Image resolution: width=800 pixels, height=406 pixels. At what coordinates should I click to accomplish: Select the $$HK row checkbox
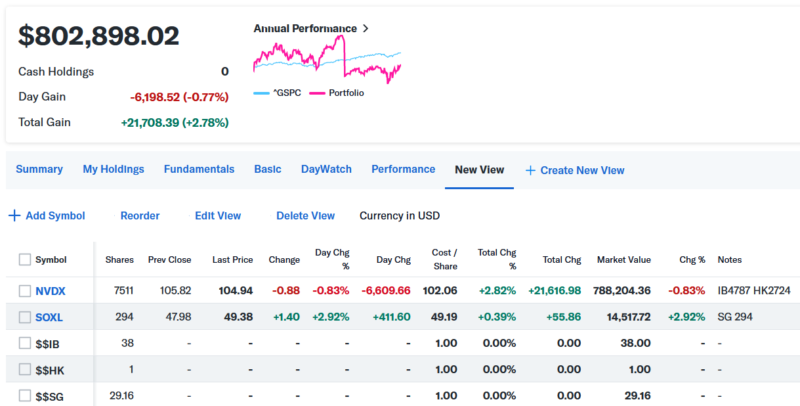25,369
